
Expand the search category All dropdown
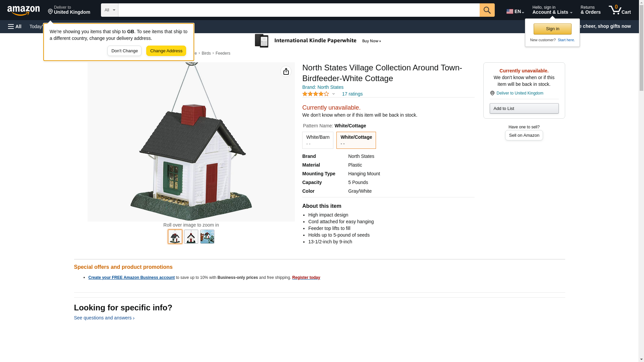click(x=110, y=10)
